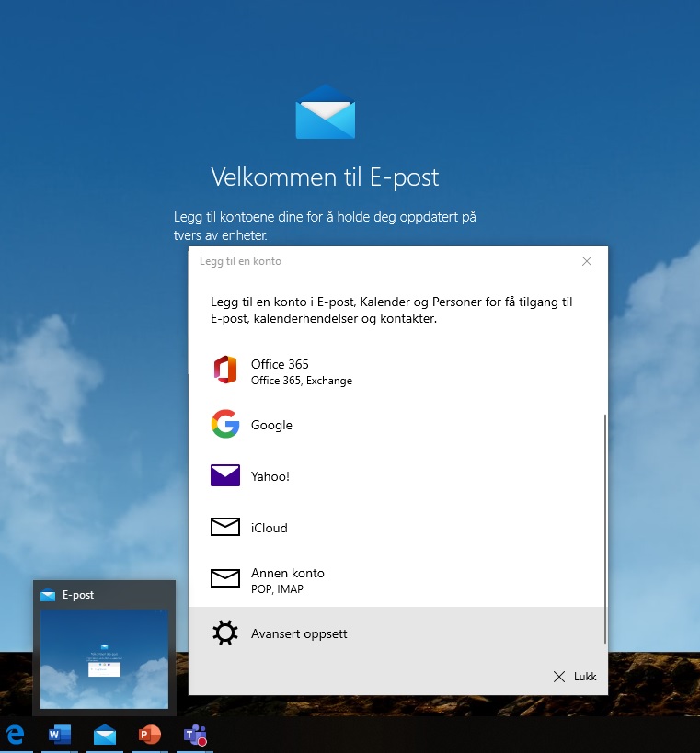Click the Annen konto envelope icon
Viewport: 700px width, 753px height.
click(x=225, y=578)
